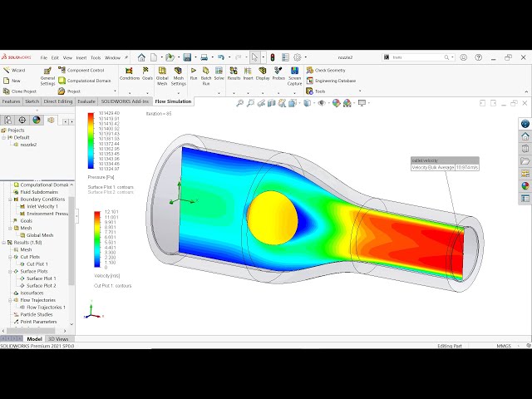
Task: Click the View Settings monitor icon
Action: 362,103
